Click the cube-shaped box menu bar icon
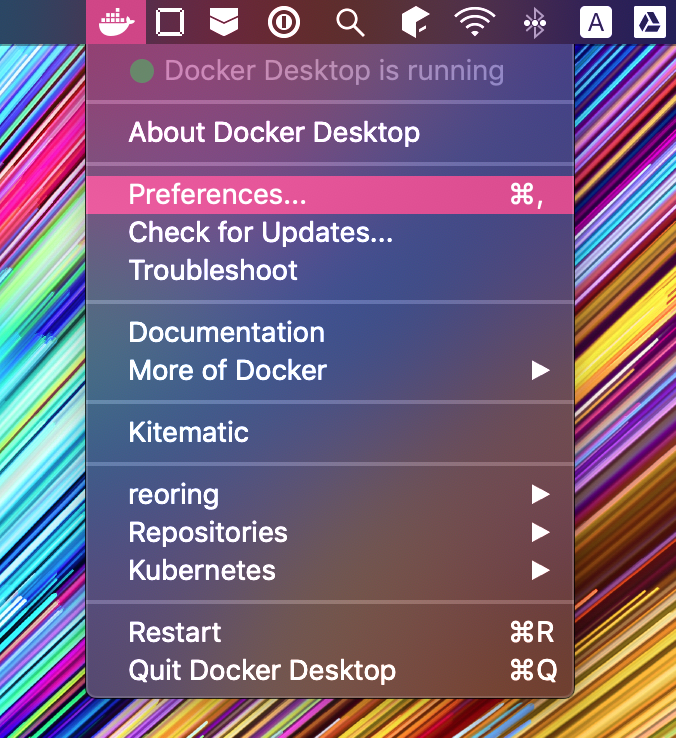This screenshot has height=738, width=676. tap(414, 23)
